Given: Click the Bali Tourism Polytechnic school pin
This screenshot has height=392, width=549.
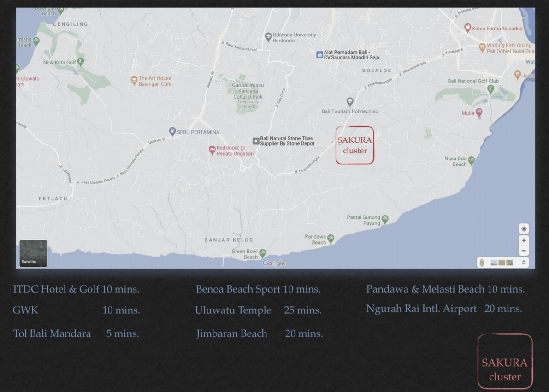Looking at the screenshot, I should tap(350, 102).
